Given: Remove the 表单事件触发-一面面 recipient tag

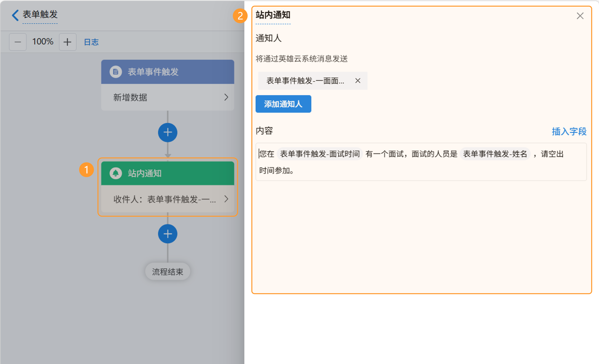Looking at the screenshot, I should (358, 81).
